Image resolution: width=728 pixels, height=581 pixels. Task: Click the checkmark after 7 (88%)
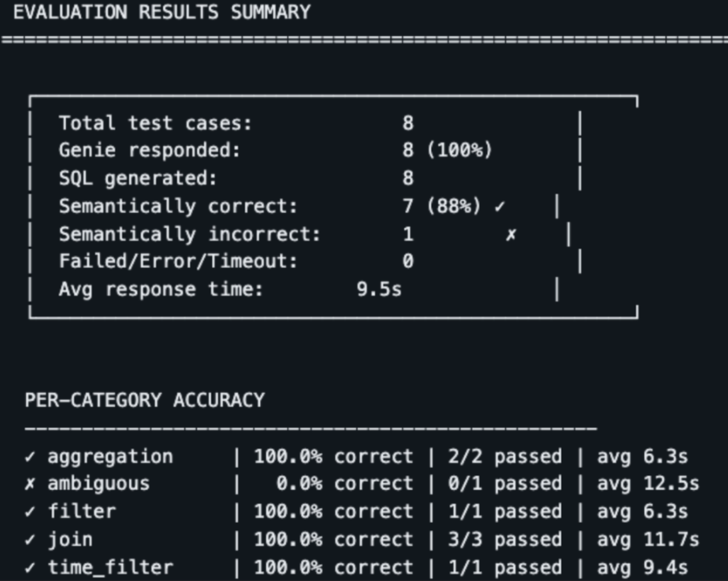click(x=499, y=206)
